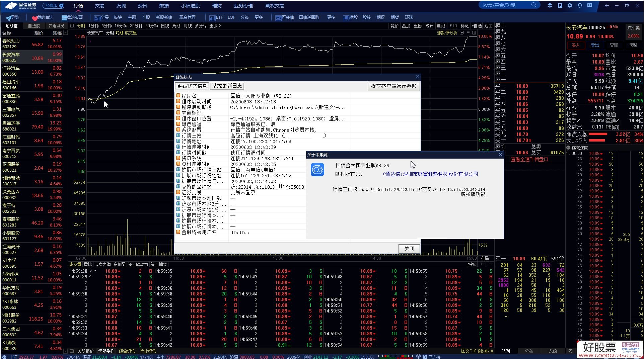Screen dimensions: 644x359
Task: Open 更多 after 分级 in the toolbar
Action: click(x=259, y=17)
